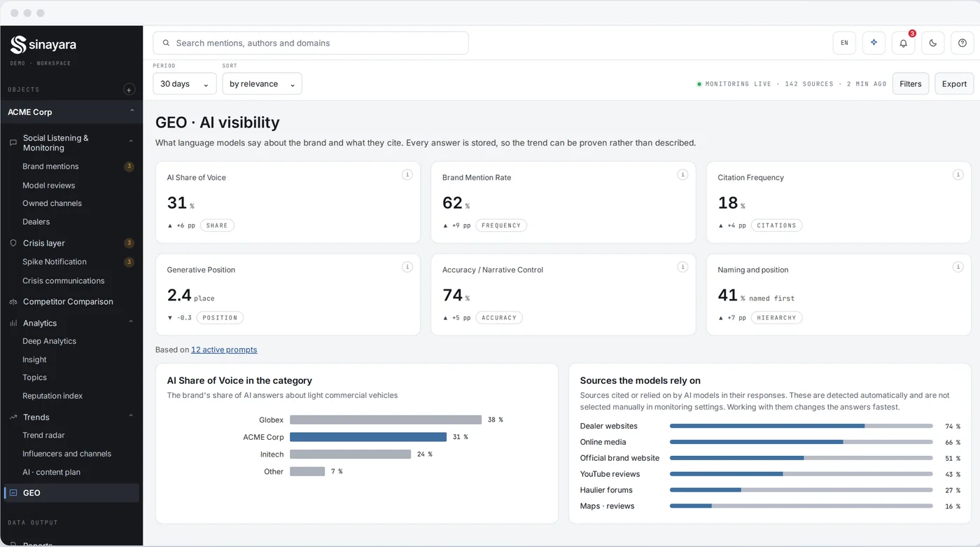This screenshot has width=980, height=547.
Task: Click the Export button
Action: click(x=954, y=83)
